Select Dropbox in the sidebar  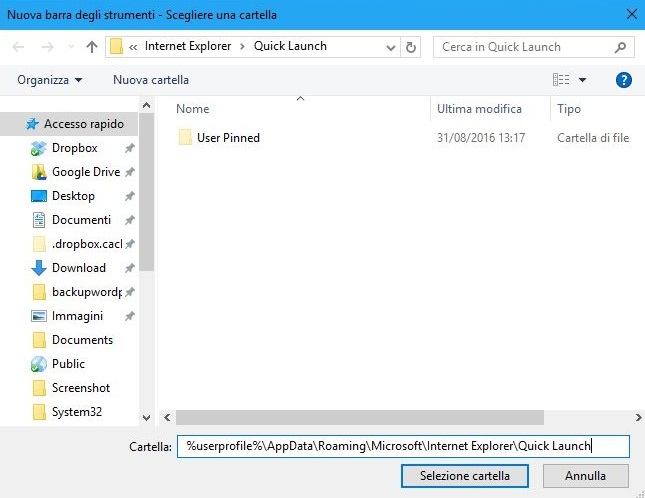point(74,148)
